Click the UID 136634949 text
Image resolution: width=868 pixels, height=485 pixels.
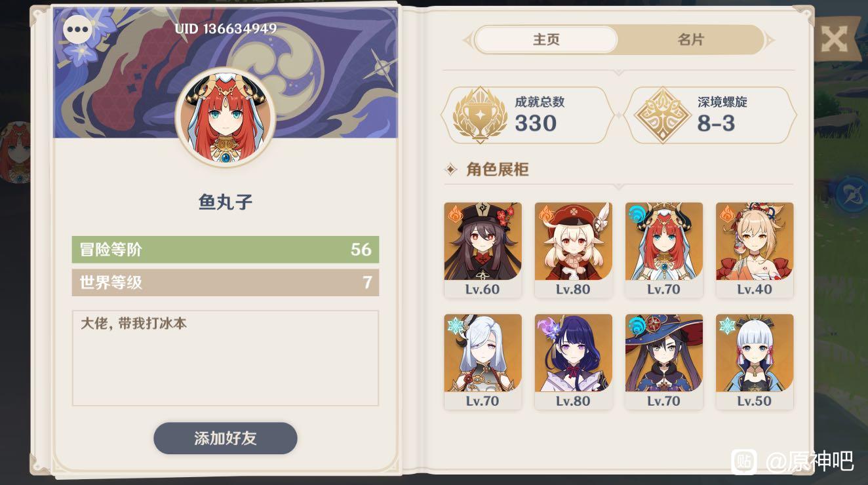point(226,29)
